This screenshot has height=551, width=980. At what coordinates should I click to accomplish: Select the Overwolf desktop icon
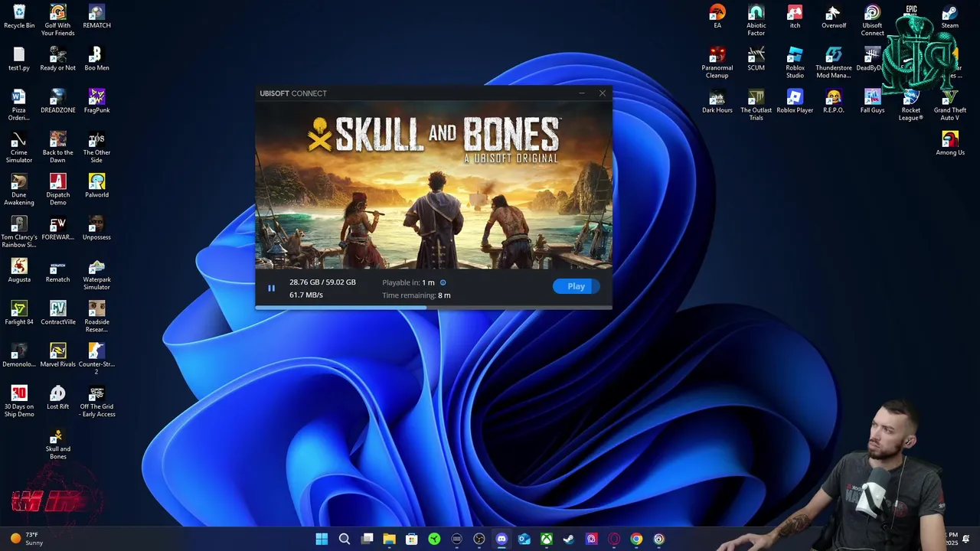834,17
